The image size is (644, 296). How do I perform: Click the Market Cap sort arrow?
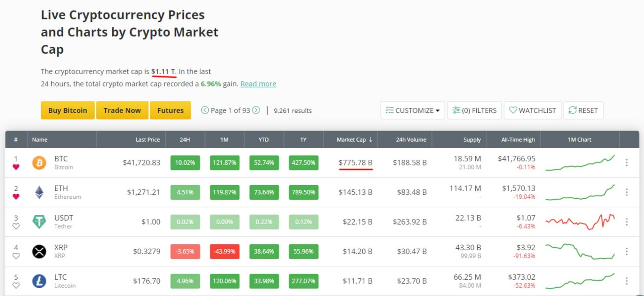click(x=371, y=140)
